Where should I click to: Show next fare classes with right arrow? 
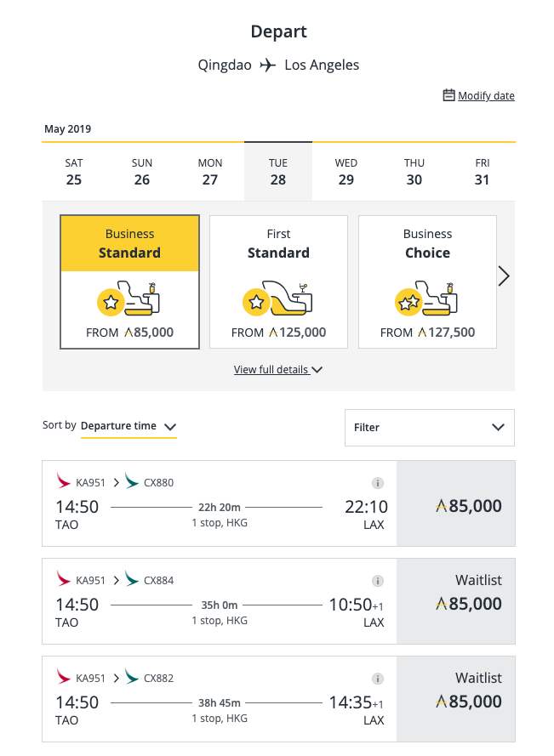click(504, 276)
